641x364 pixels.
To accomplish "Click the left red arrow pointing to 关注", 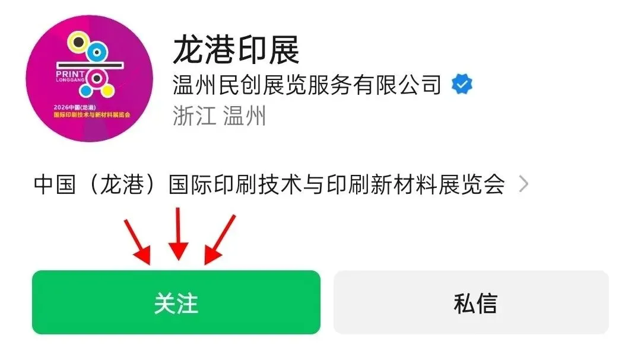I will pos(138,241).
